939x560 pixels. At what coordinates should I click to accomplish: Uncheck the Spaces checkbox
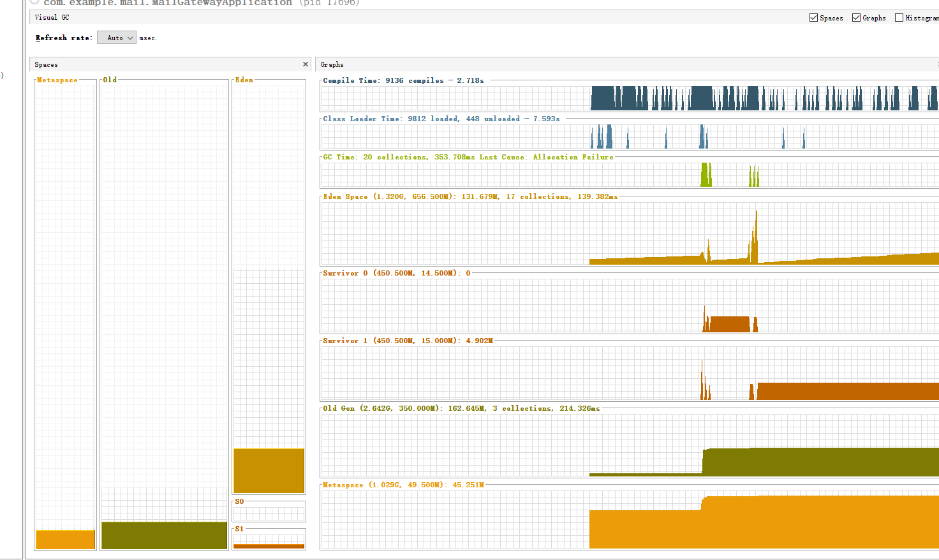coord(813,18)
